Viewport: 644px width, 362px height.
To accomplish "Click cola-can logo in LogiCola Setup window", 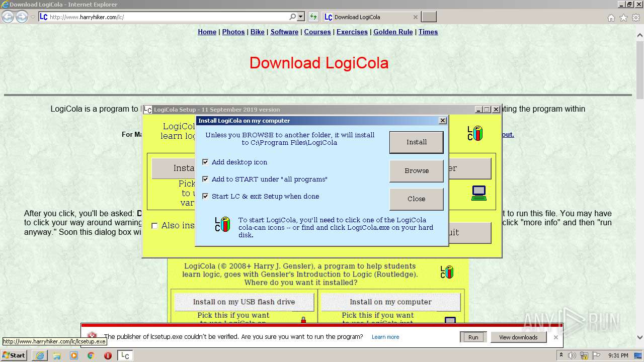I will pos(475,133).
